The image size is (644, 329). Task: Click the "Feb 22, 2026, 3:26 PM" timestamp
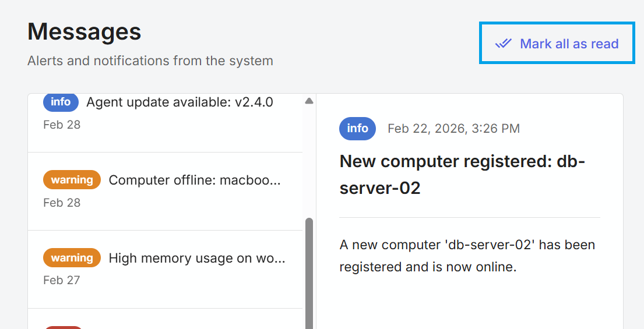coord(453,129)
